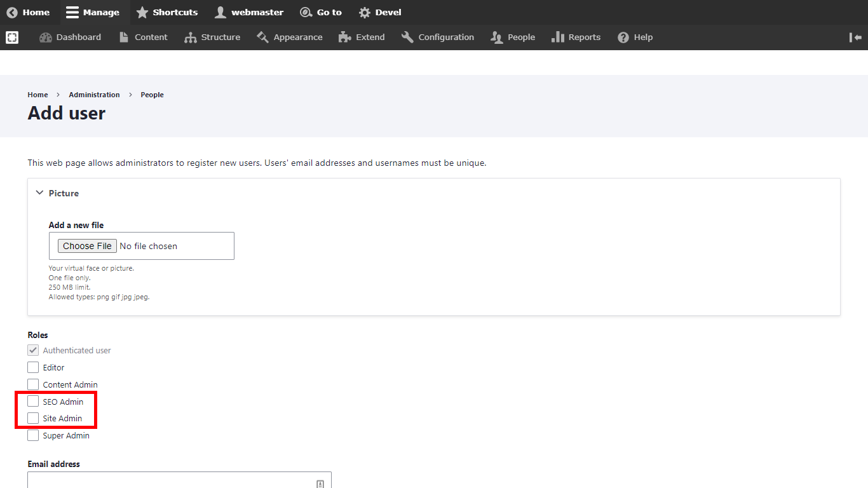Open Structure via its hierarchy icon
The width and height of the screenshot is (868, 488).
(x=190, y=37)
